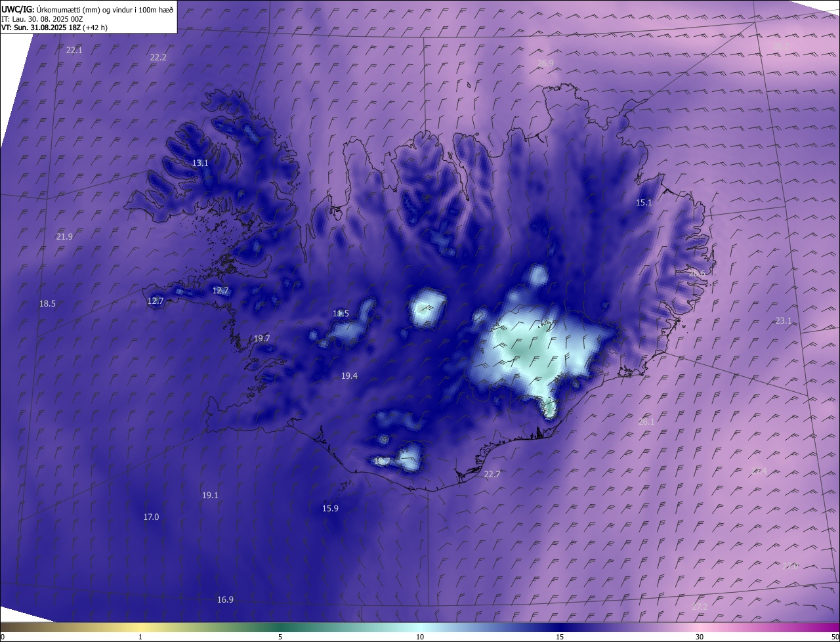Click the '1' tick on the color scale
The width and height of the screenshot is (840, 642).
pyautogui.click(x=140, y=637)
